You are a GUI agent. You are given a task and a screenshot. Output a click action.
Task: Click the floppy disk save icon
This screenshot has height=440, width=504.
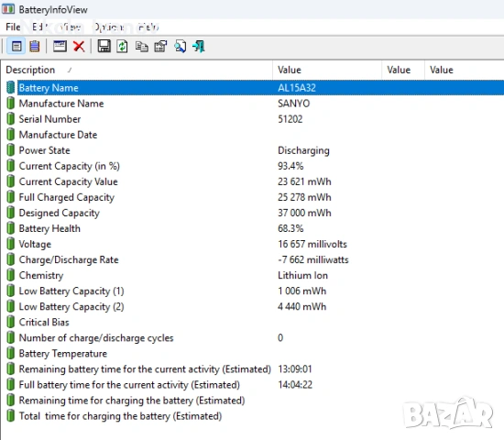pos(104,47)
